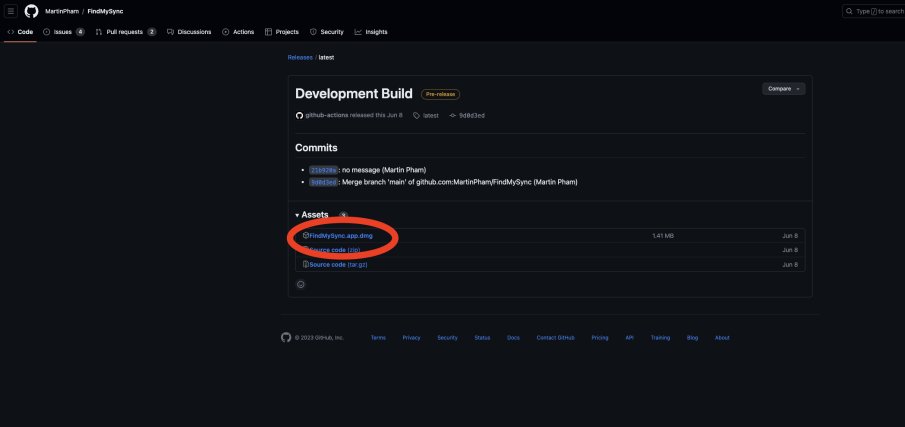Click the commit hash 9d0d3ed near tag
Screen dimensions: 905x427
pyautogui.click(x=472, y=116)
